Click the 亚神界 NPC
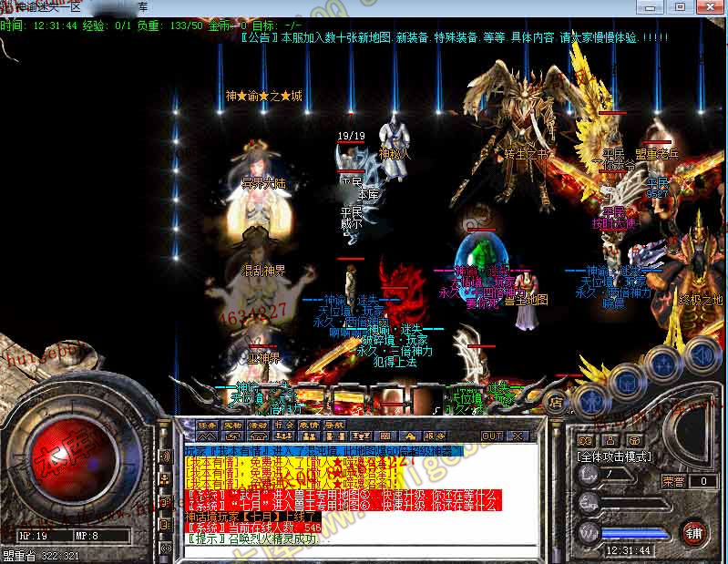The width and height of the screenshot is (728, 564). [260, 357]
